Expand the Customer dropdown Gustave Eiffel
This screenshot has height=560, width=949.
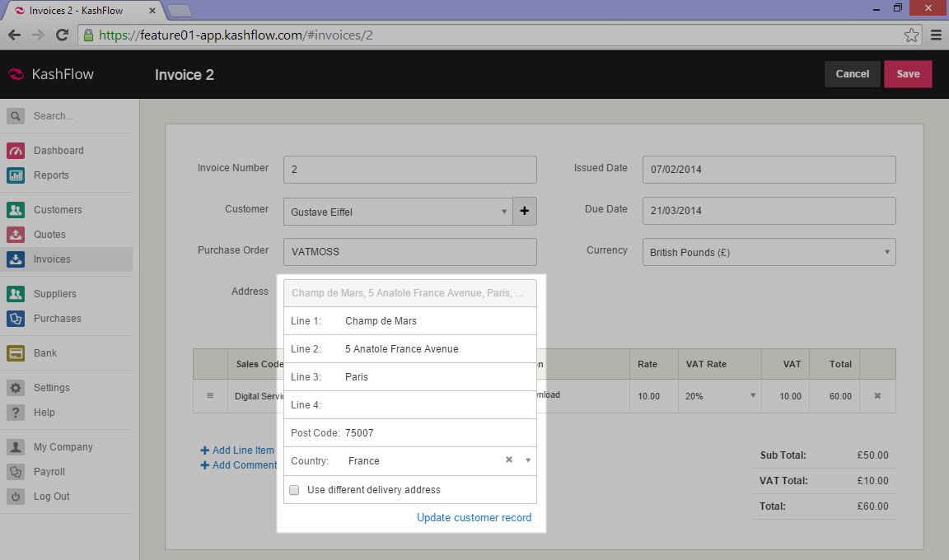[x=504, y=212]
